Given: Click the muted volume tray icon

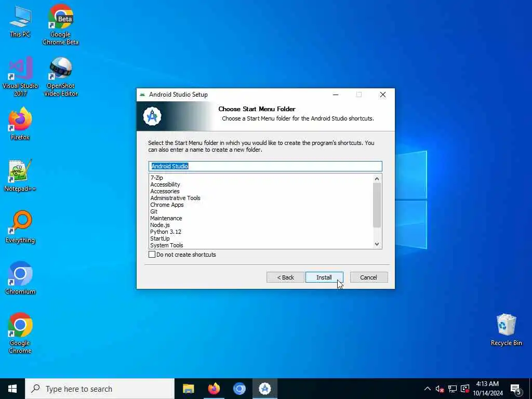Looking at the screenshot, I should [440, 389].
